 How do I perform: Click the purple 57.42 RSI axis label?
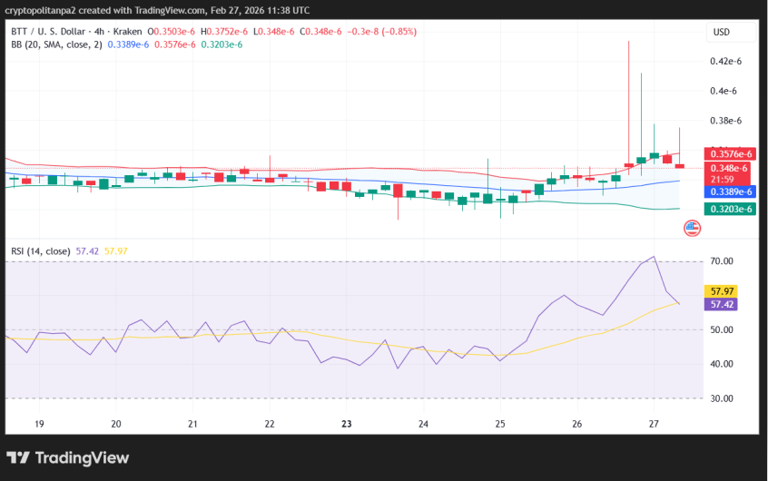[720, 304]
